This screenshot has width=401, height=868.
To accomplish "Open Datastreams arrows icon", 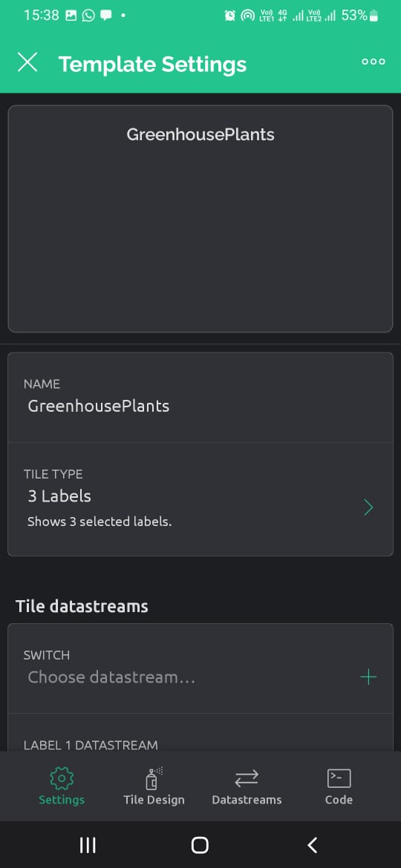I will 247,779.
